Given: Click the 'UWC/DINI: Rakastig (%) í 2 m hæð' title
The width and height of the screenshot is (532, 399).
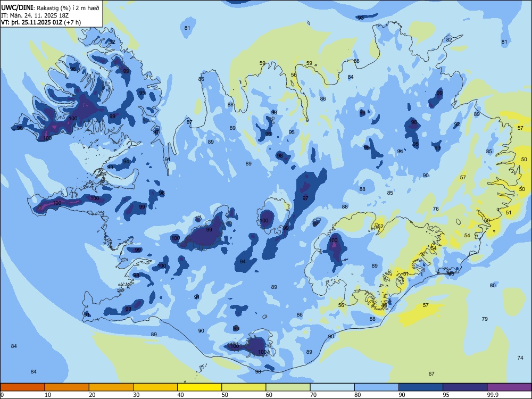Looking at the screenshot, I should [x=50, y=8].
